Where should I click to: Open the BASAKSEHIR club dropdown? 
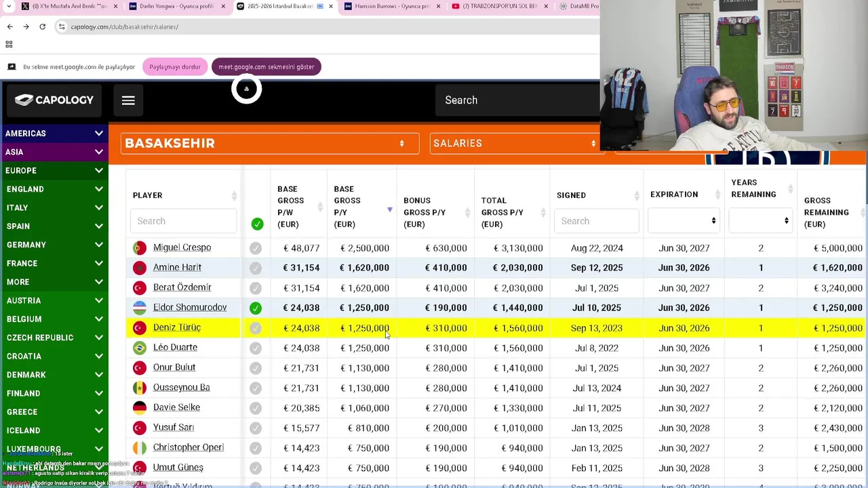coord(270,144)
